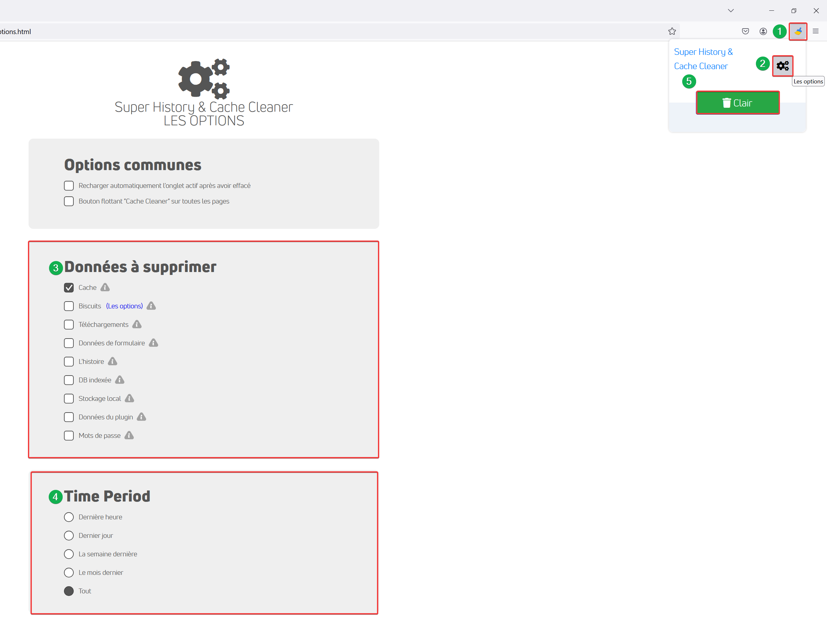Check the Données de formulaire checkbox

(69, 343)
